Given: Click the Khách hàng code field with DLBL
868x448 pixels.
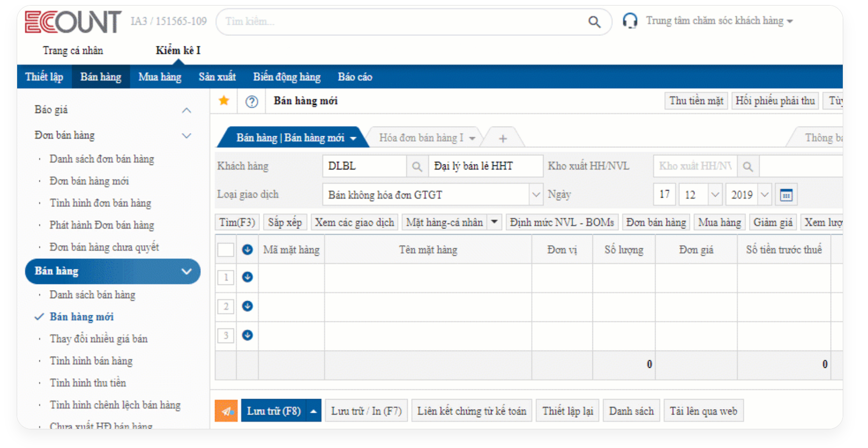Looking at the screenshot, I should click(364, 166).
